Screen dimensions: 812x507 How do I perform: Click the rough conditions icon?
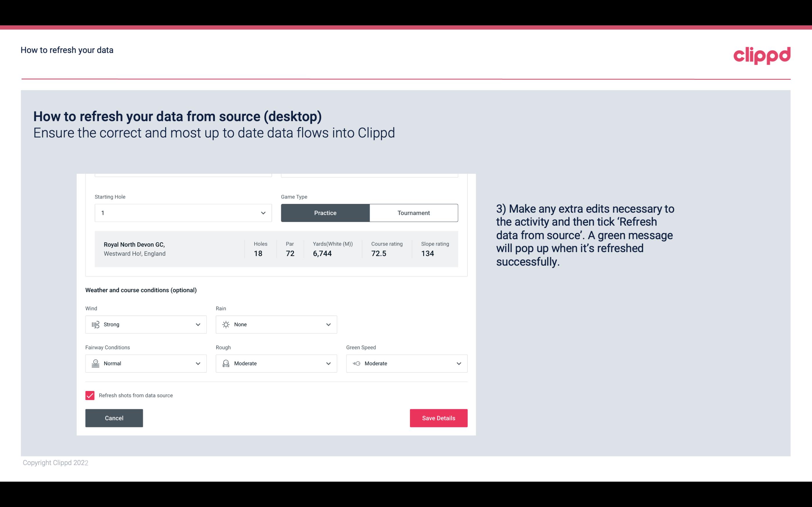tap(225, 363)
